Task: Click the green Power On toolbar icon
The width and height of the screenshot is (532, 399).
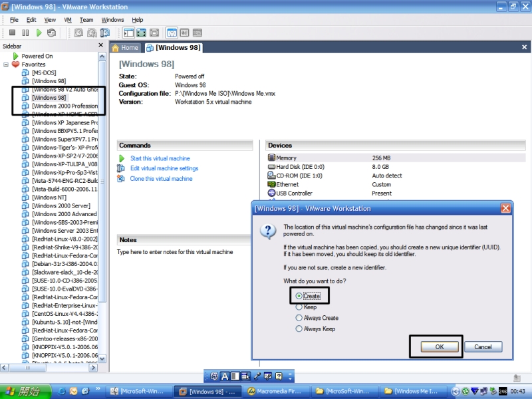Action: click(x=39, y=33)
